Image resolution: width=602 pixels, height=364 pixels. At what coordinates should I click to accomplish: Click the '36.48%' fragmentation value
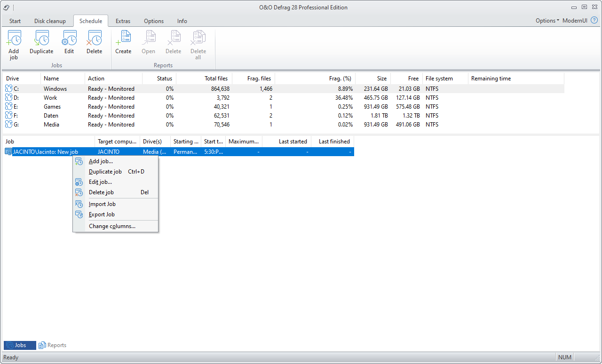[x=343, y=98]
